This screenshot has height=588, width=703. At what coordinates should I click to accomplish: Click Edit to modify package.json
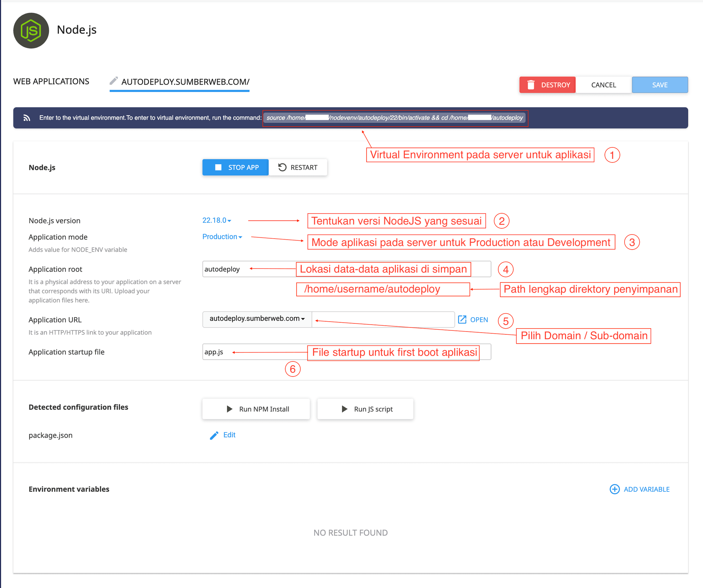(x=229, y=435)
